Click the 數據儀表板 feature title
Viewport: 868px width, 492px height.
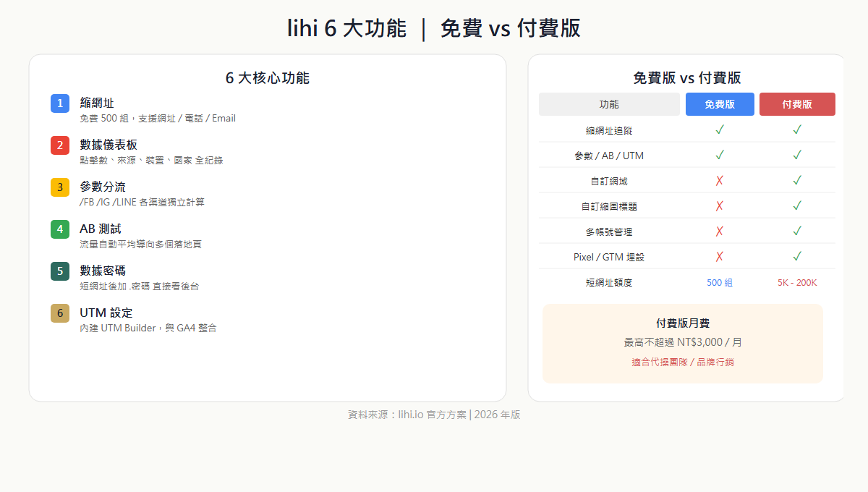pos(109,145)
